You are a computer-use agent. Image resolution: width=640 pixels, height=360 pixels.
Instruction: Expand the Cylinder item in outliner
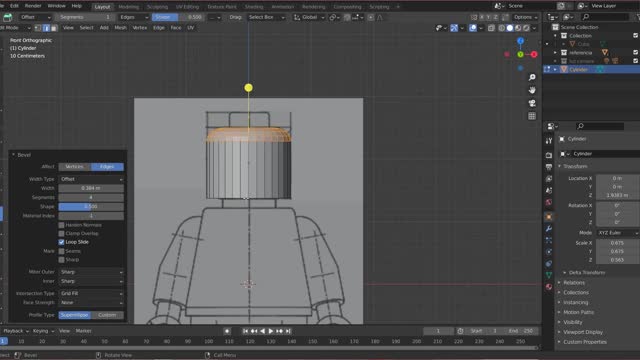coord(555,69)
